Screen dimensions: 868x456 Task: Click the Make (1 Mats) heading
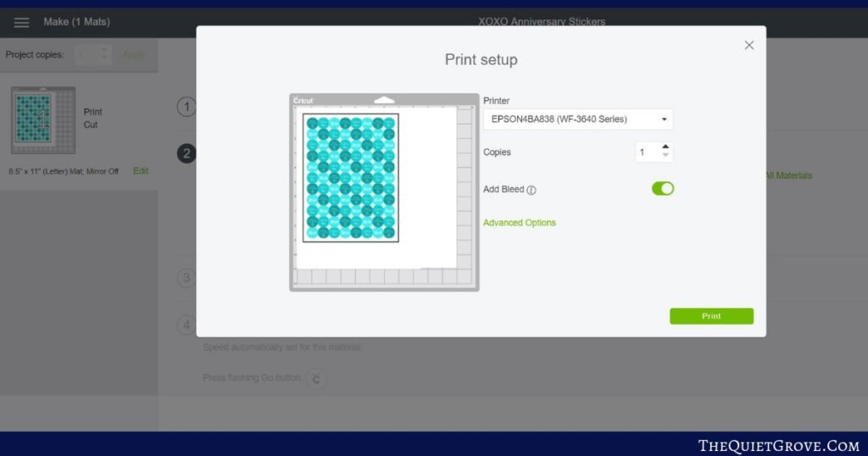click(77, 22)
